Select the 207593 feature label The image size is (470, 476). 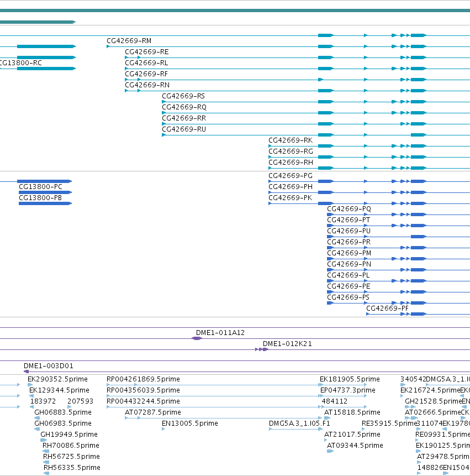click(x=80, y=401)
